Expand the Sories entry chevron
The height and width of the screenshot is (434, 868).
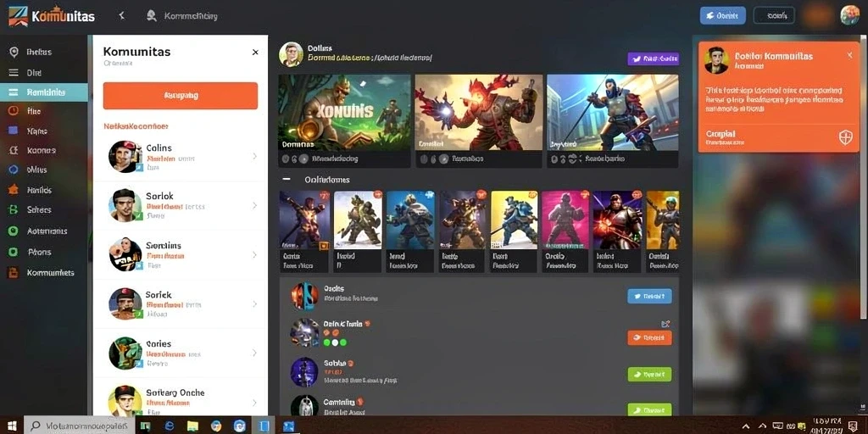tap(254, 353)
